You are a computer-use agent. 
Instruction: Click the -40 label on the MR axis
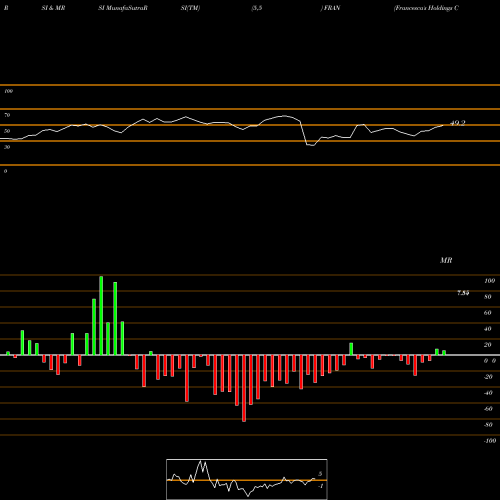tap(488, 393)
